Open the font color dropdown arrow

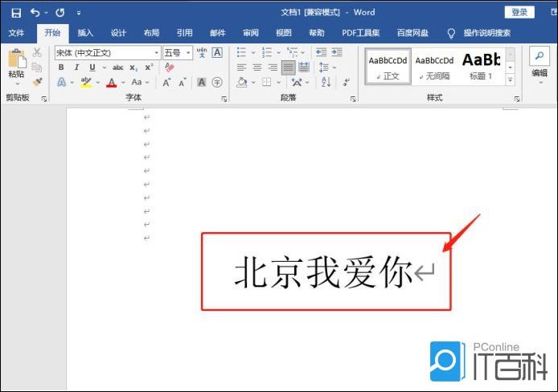[x=124, y=83]
